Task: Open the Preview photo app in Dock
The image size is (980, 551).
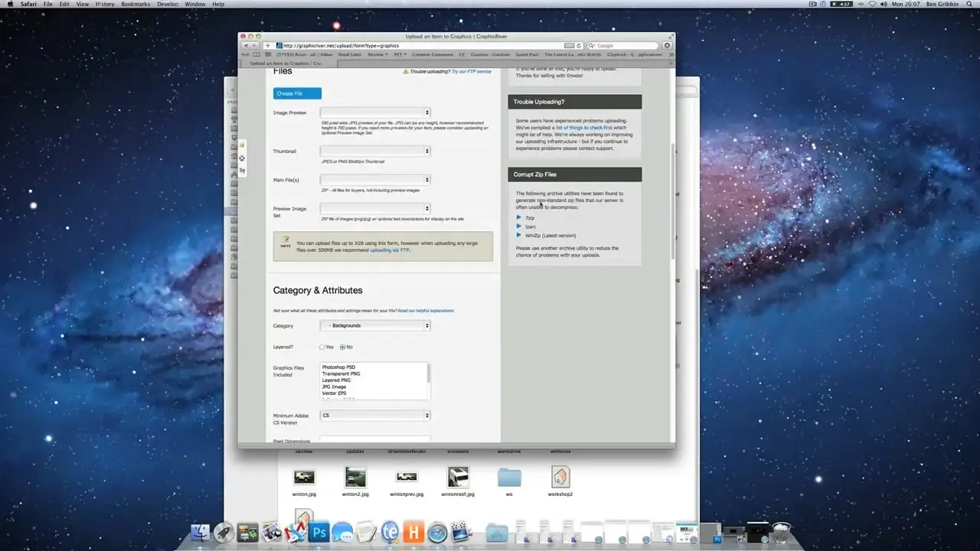Action: [271, 533]
